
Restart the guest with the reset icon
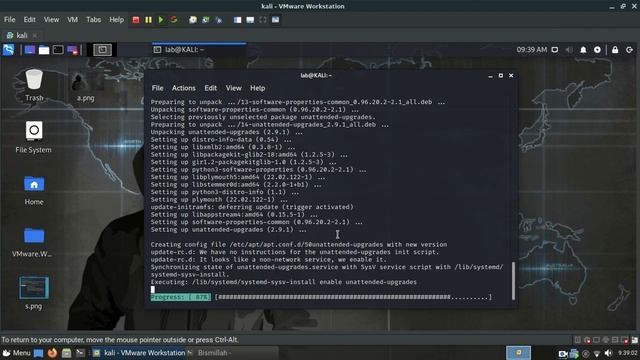(174, 20)
